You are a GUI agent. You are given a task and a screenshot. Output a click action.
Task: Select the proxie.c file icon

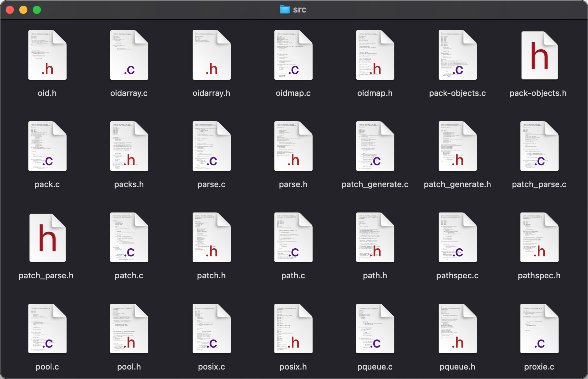click(539, 329)
